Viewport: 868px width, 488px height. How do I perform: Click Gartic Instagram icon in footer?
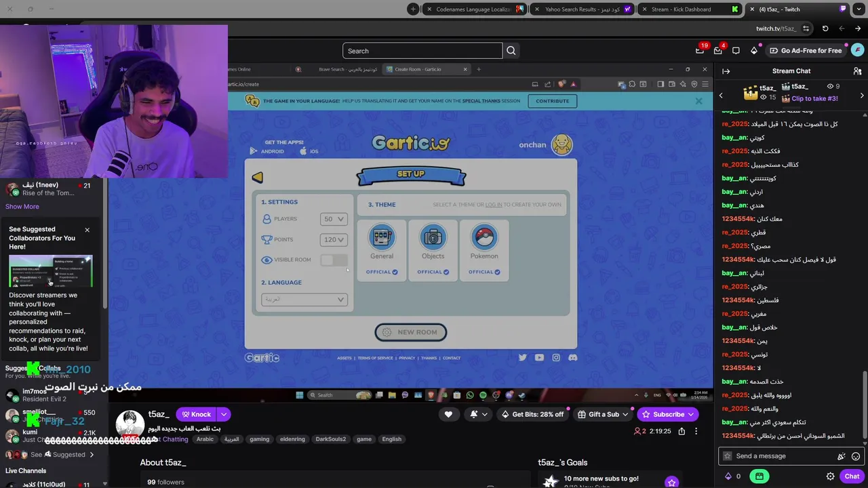(x=556, y=357)
